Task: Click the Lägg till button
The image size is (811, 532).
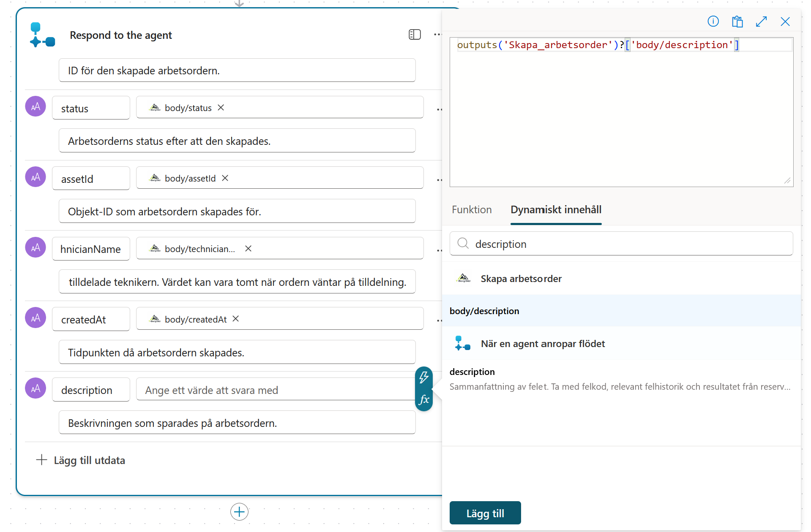Action: click(485, 513)
